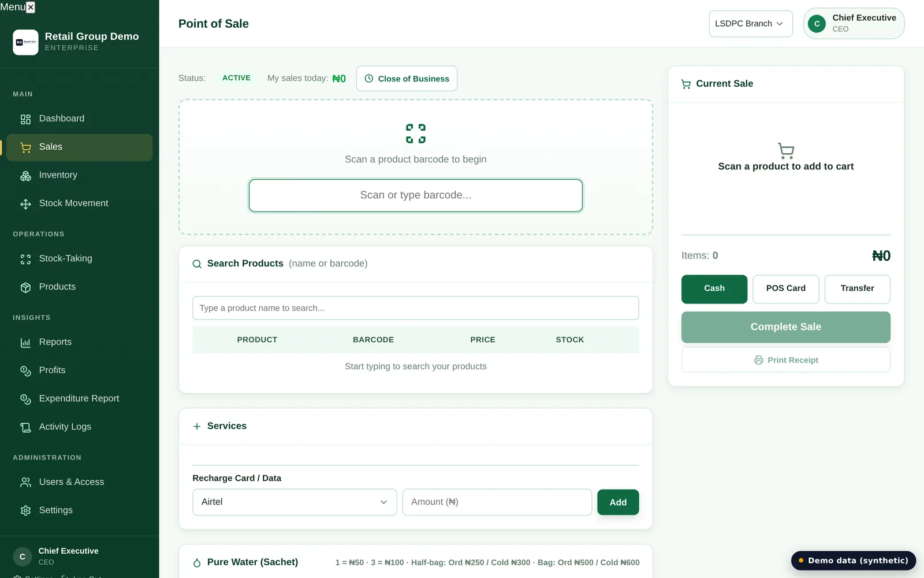Click the Reports bar chart icon
Screen dimensions: 924x578
(25, 343)
